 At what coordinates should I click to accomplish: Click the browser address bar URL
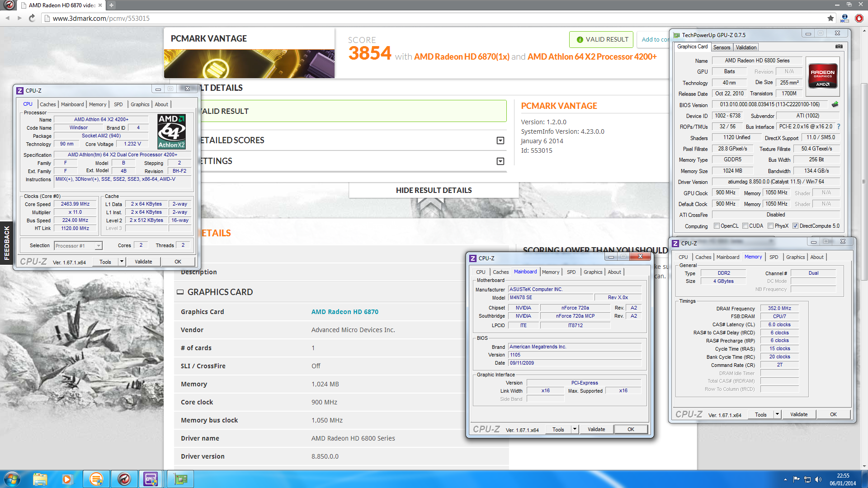click(101, 18)
